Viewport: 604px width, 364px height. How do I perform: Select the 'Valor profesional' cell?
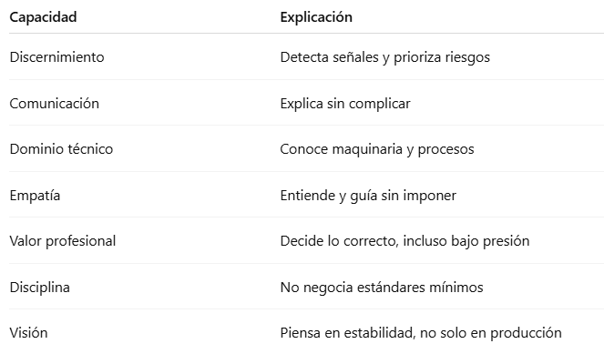point(62,241)
